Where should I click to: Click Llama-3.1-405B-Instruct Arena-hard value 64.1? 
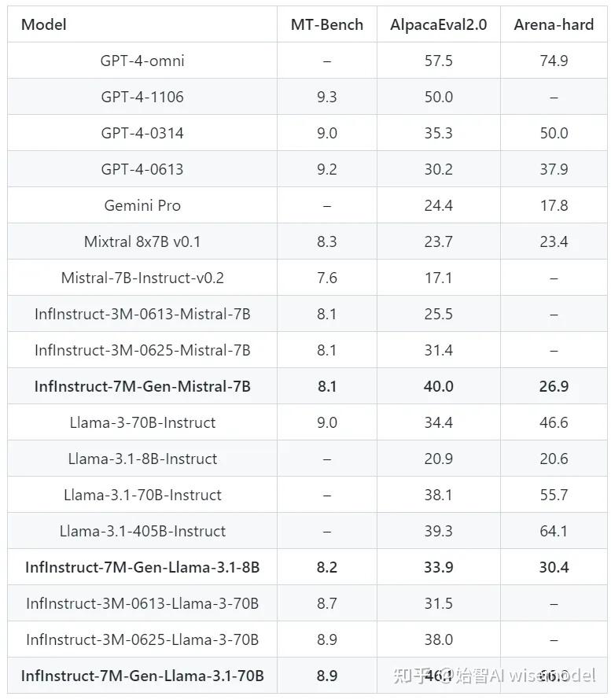point(554,531)
